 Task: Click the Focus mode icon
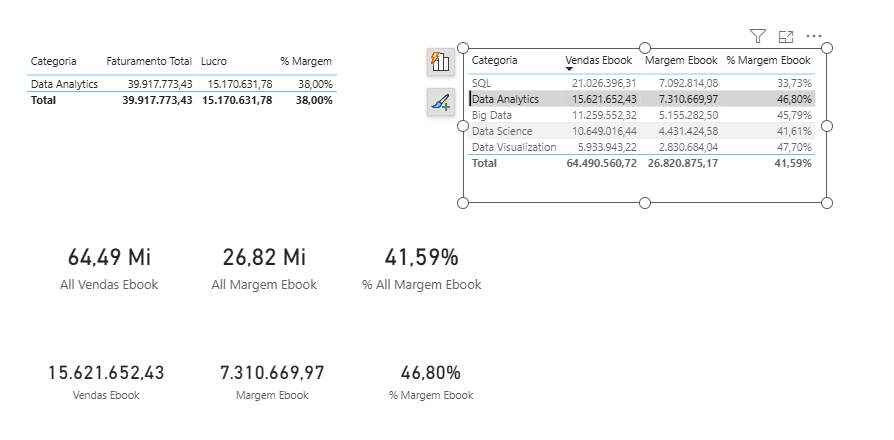coord(786,37)
